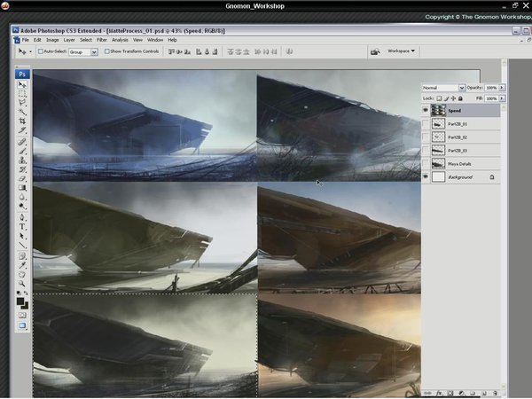This screenshot has width=532, height=399.
Task: Delete layer using trash icon
Action: [x=495, y=393]
